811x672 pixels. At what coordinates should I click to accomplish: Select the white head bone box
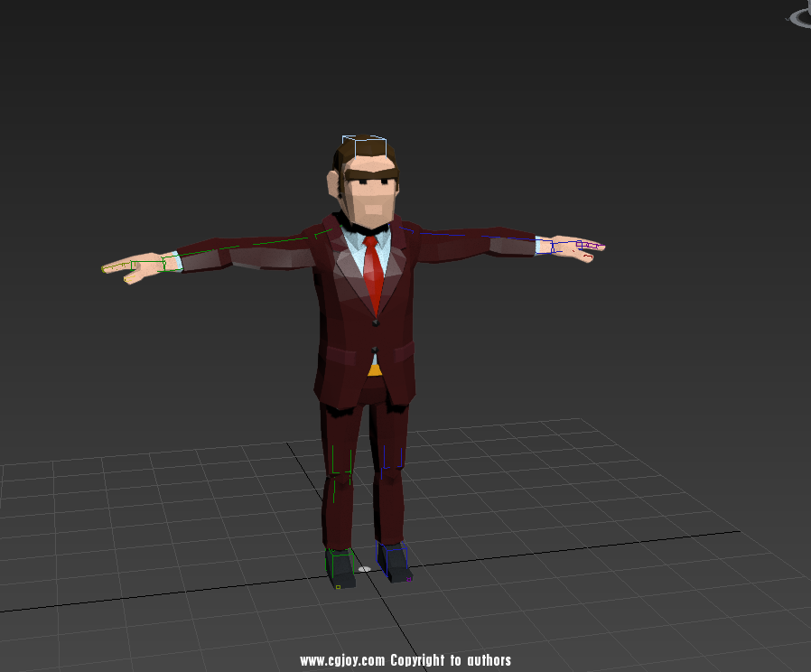[364, 145]
